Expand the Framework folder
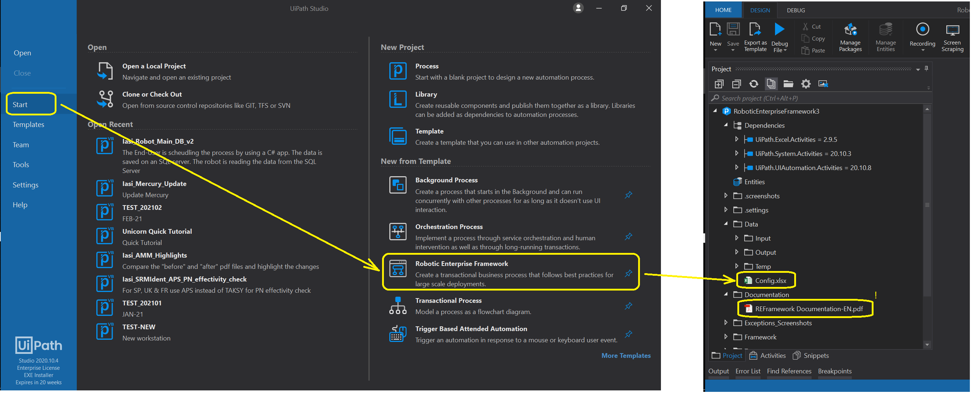 726,337
